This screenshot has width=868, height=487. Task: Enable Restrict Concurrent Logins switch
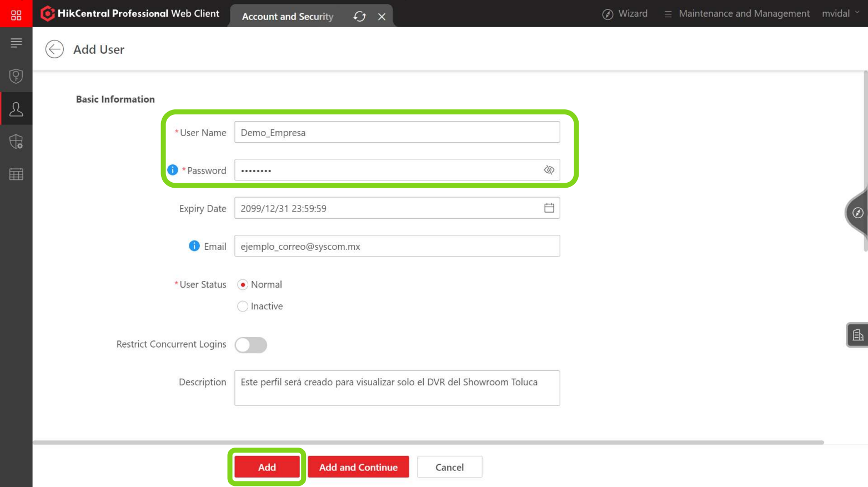[251, 345]
